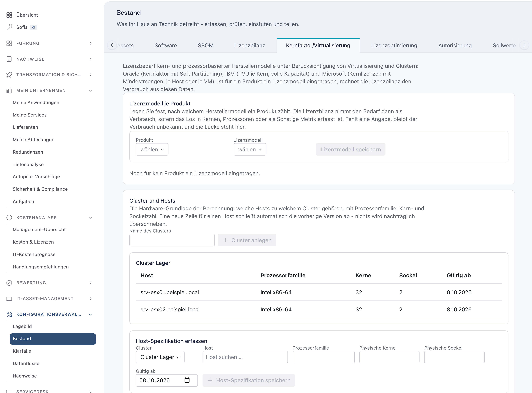Open Sicherheit & Compliance sidebar item
Image resolution: width=532 pixels, height=393 pixels.
tap(40, 189)
